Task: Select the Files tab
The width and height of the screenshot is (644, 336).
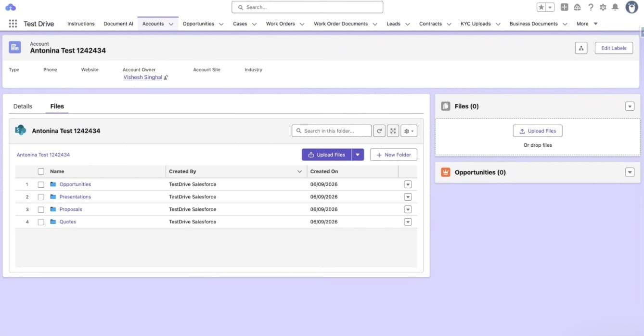Action: coord(57,106)
